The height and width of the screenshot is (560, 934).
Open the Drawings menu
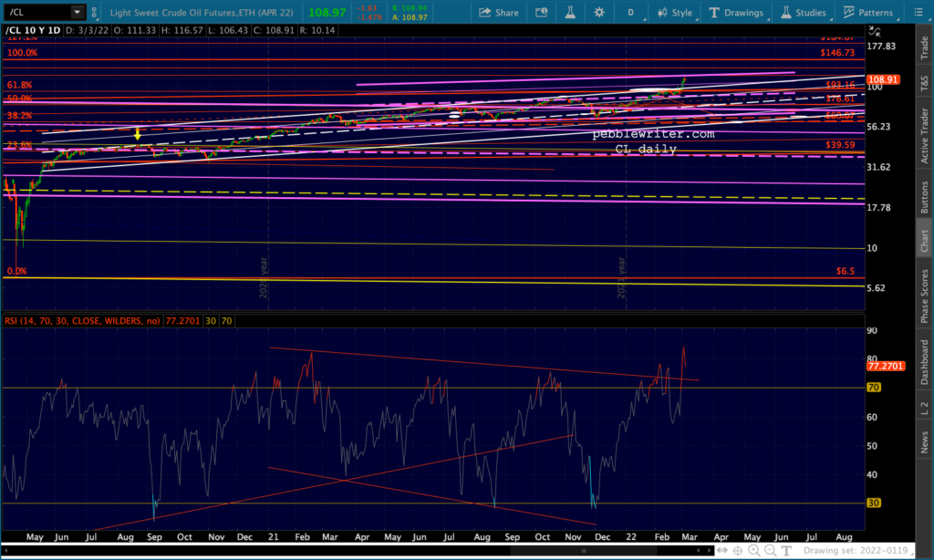pos(737,13)
